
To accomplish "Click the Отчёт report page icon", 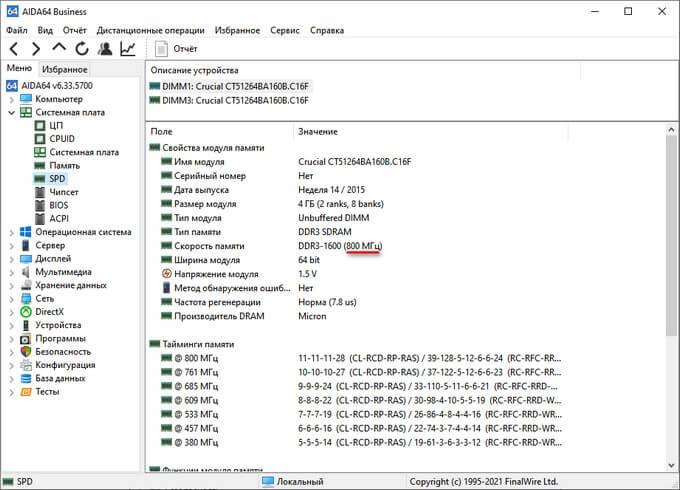I will click(x=161, y=49).
